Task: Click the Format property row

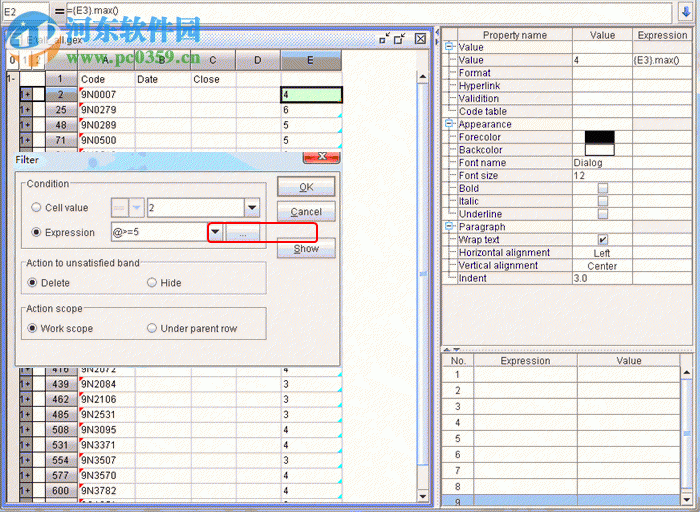Action: click(575, 73)
